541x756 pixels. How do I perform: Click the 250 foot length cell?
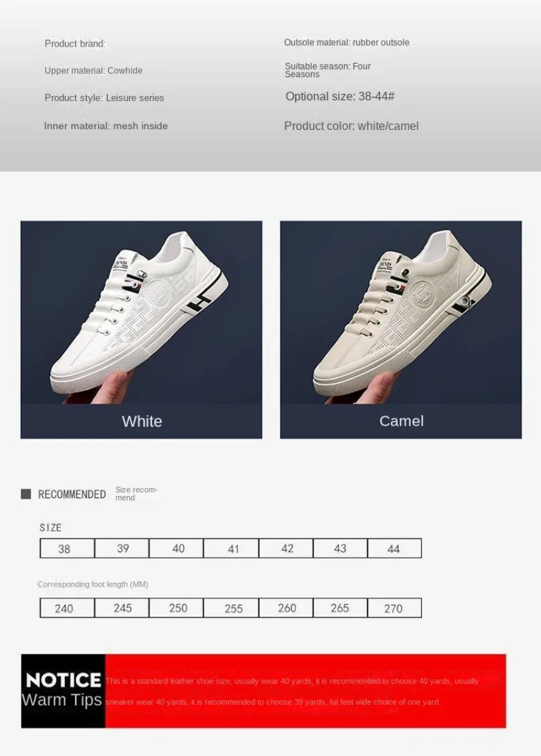coord(177,608)
